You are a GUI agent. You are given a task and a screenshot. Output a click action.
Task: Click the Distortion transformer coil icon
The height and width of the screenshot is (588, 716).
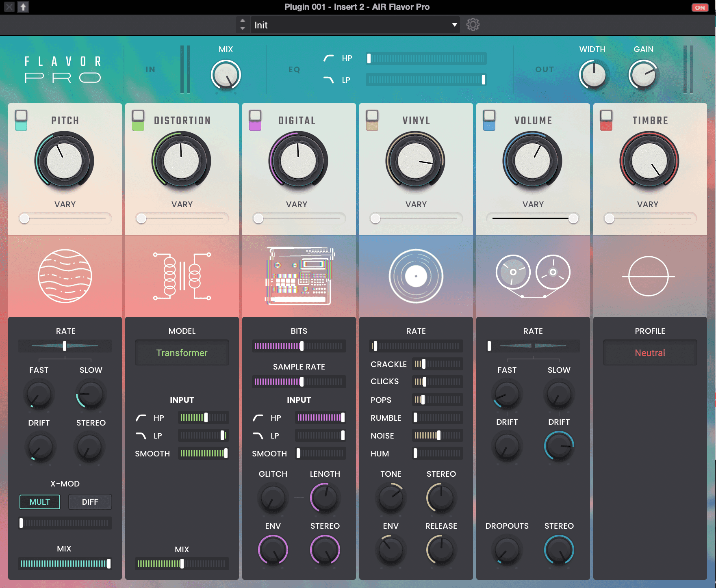point(182,276)
